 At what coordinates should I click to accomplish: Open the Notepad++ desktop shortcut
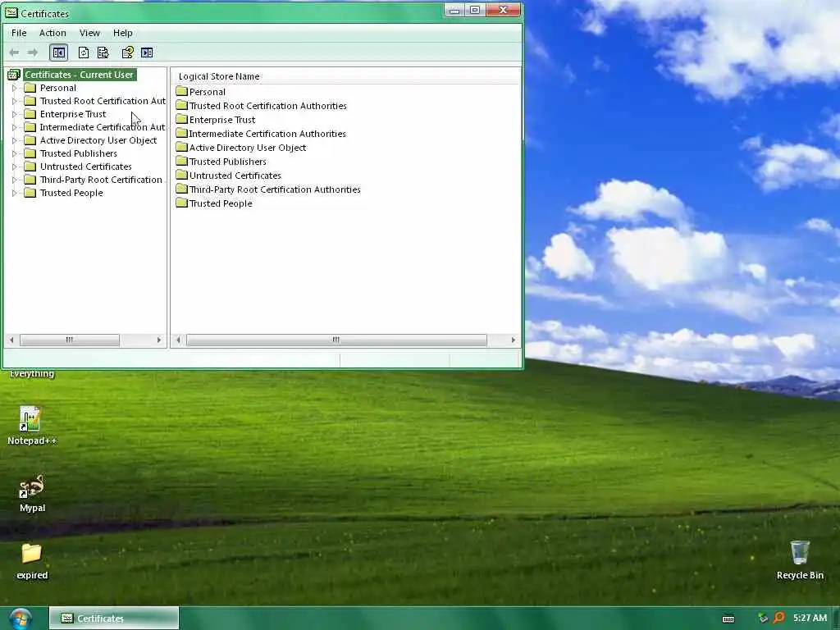coord(31,426)
